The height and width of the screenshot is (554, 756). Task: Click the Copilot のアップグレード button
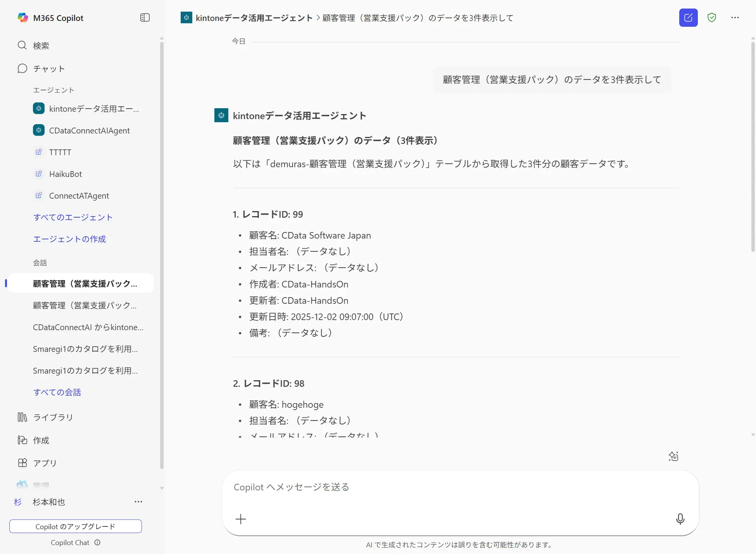click(76, 526)
